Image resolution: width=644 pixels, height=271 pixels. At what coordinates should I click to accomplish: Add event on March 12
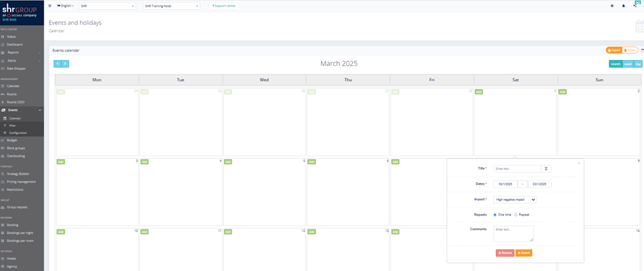[x=228, y=231]
